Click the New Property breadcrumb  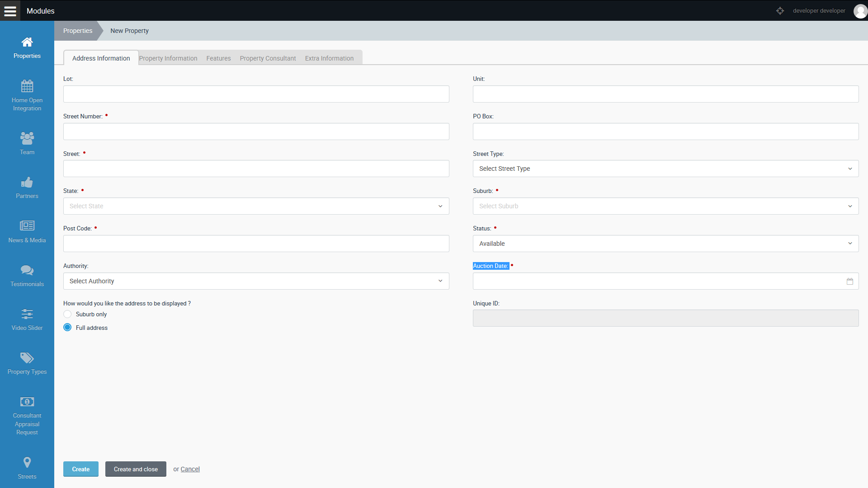tap(129, 31)
